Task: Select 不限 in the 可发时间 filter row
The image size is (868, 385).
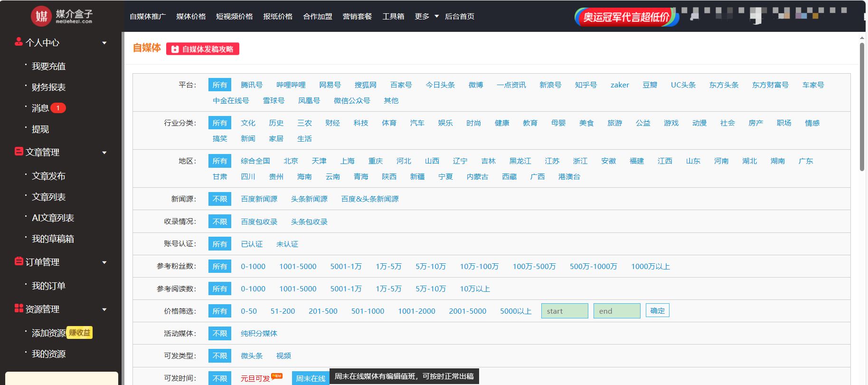Action: coord(220,378)
